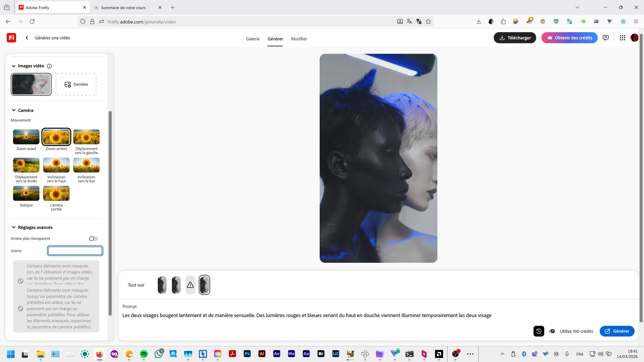Open Photoshop from the Windows taskbar

(x=247, y=354)
